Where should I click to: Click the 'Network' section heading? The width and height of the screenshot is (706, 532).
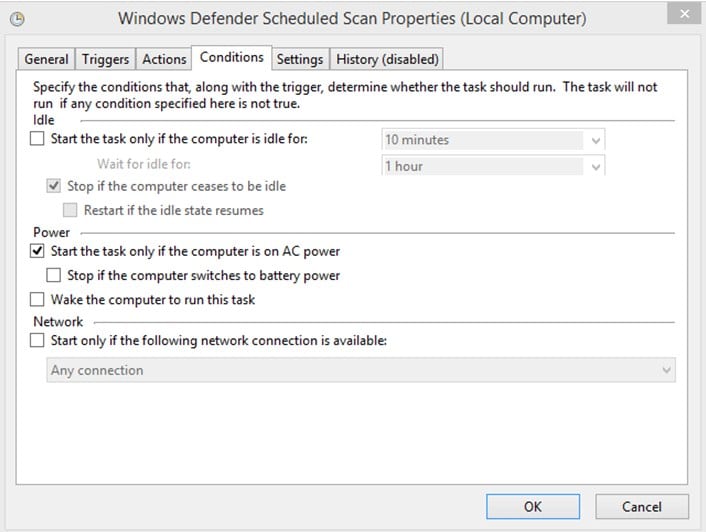click(x=58, y=322)
